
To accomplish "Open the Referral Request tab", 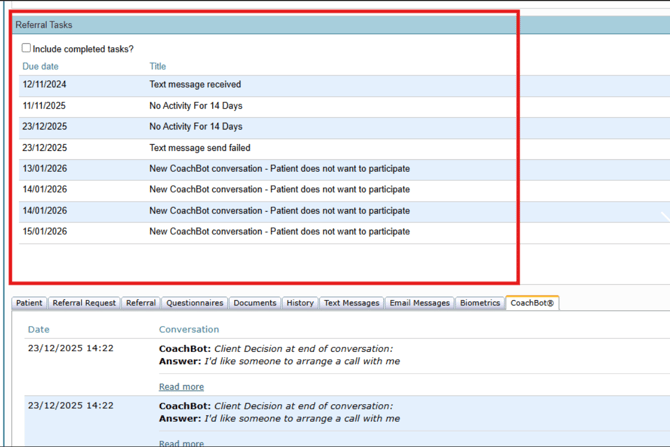I will coord(84,303).
